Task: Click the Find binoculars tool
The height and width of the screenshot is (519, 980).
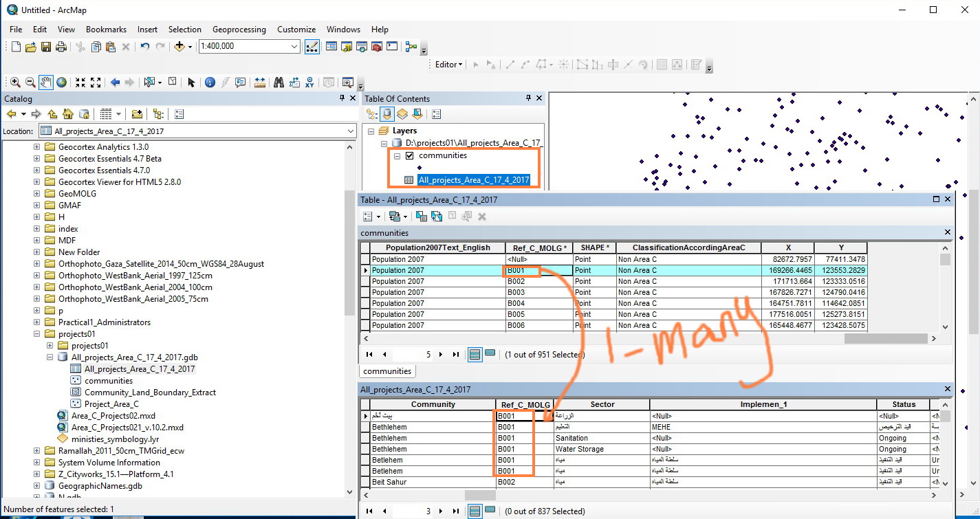Action: point(279,82)
